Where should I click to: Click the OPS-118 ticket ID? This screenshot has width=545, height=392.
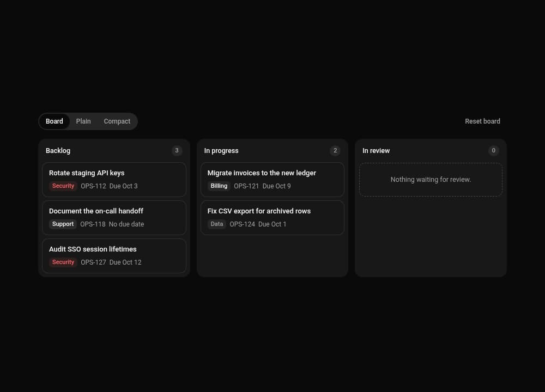click(x=93, y=224)
